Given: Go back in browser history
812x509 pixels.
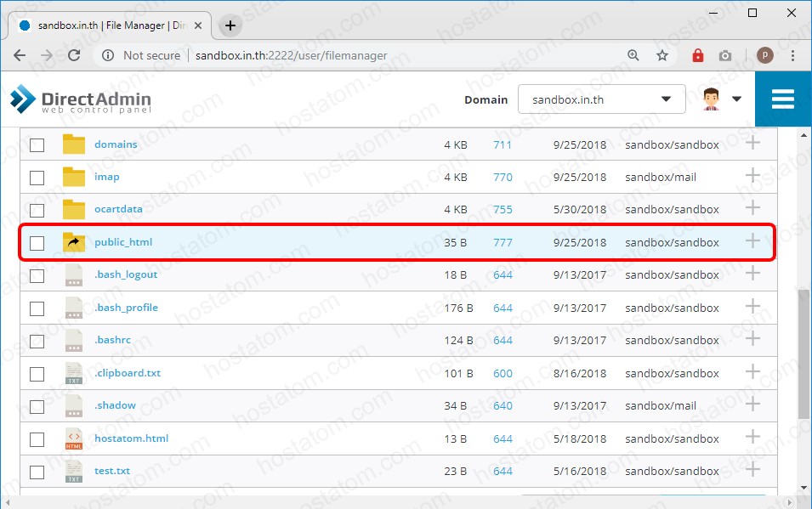Looking at the screenshot, I should tap(20, 55).
